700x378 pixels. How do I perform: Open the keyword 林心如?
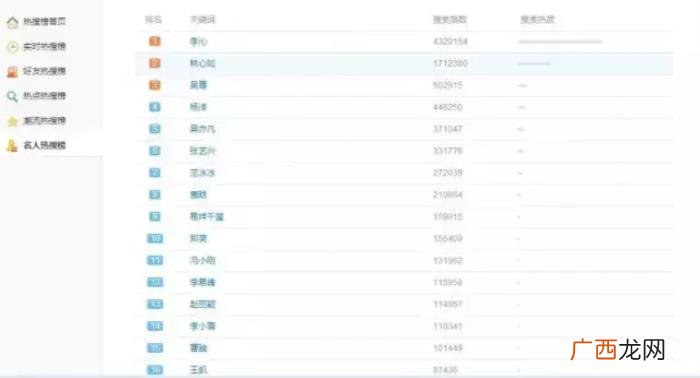202,63
